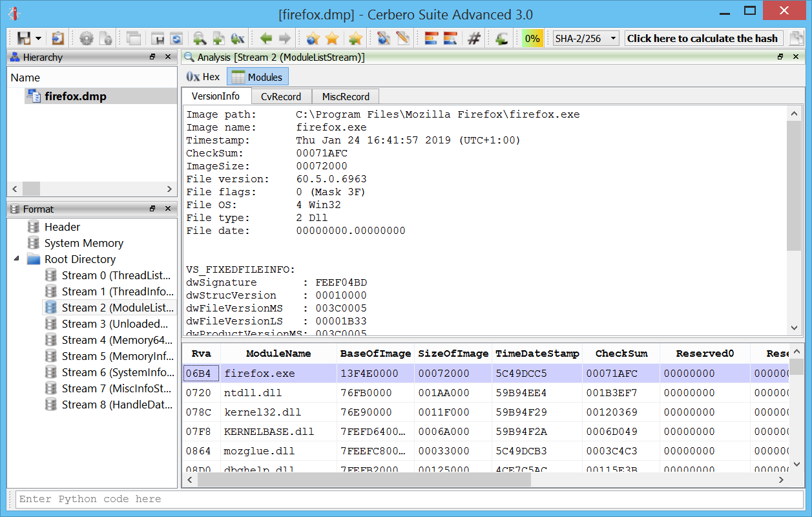Sort table by the TimeDateStamp column
The width and height of the screenshot is (812, 517).
[x=537, y=353]
